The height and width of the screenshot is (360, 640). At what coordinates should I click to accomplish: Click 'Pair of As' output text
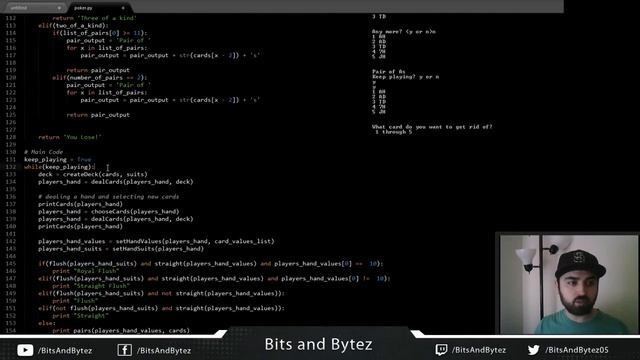click(388, 72)
